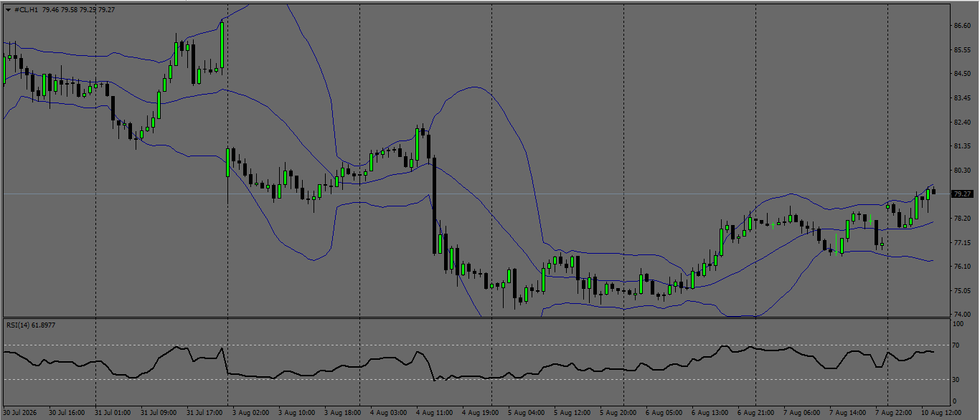Viewport: 980px width, 420px height.
Task: Click the 3 Aug 02:00 time label
Action: tap(251, 413)
